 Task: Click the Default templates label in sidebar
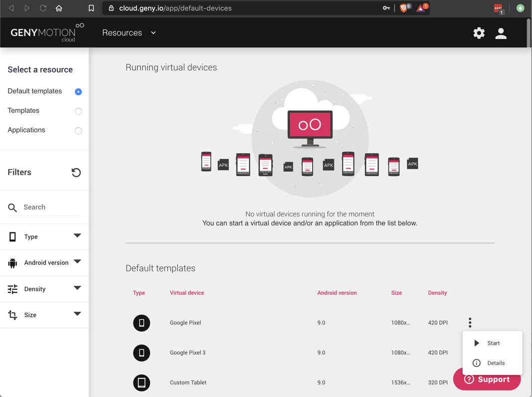(34, 91)
